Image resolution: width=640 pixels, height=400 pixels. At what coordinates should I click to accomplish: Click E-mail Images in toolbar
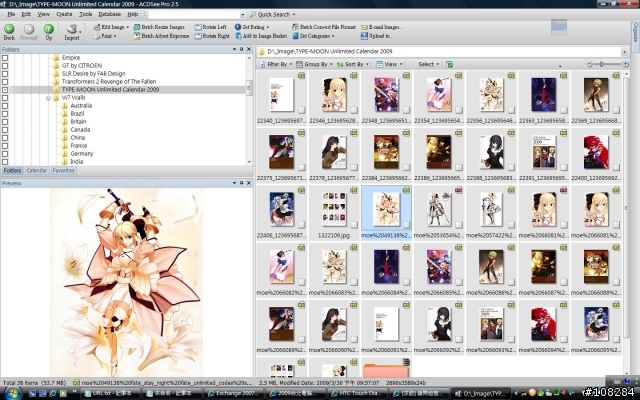pyautogui.click(x=382, y=27)
